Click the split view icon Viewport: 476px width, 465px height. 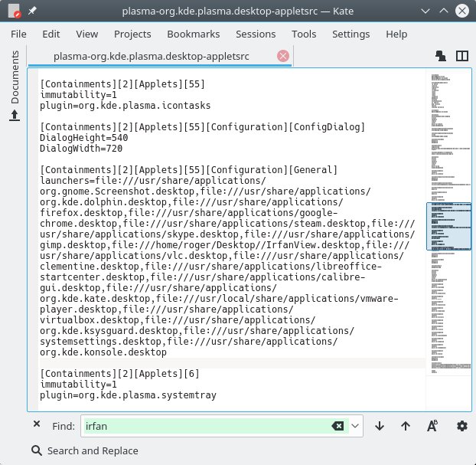click(461, 56)
